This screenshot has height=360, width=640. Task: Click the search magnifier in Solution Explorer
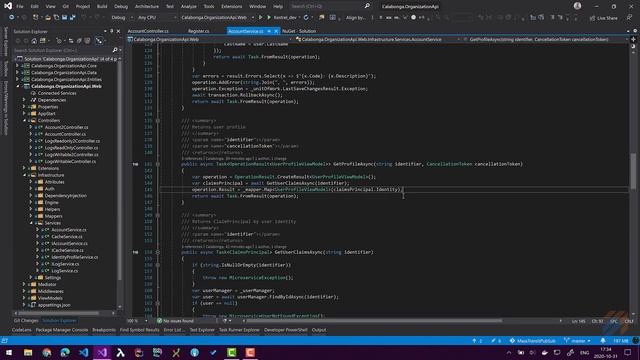pyautogui.click(x=115, y=50)
